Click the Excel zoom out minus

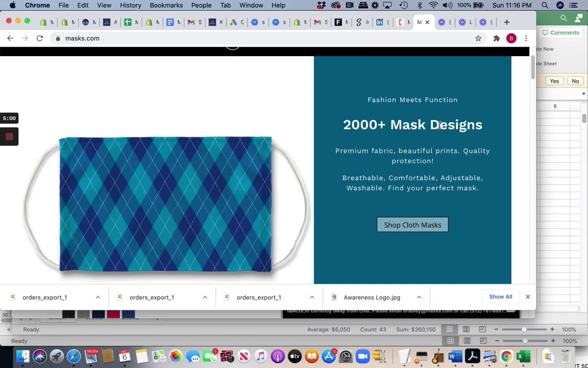click(x=496, y=329)
